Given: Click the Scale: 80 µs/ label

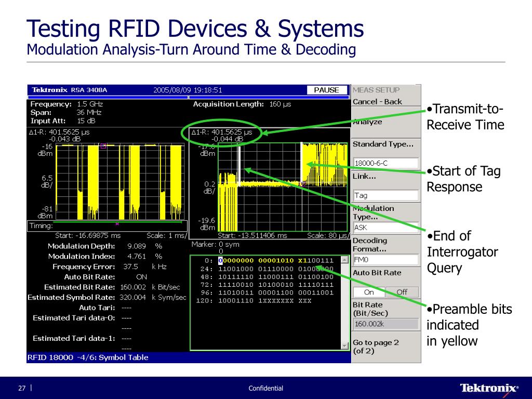Looking at the screenshot, I should (328, 235).
